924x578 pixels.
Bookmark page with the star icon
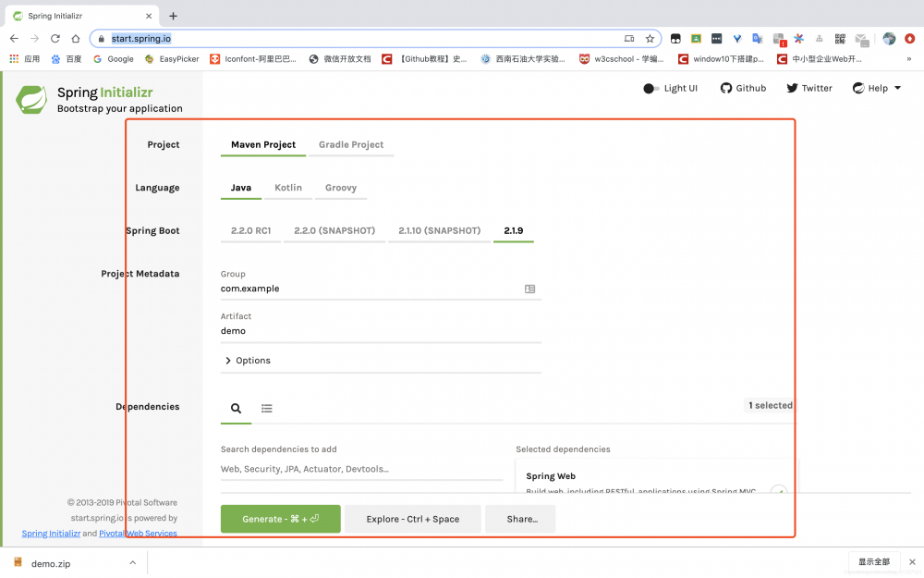pyautogui.click(x=650, y=39)
